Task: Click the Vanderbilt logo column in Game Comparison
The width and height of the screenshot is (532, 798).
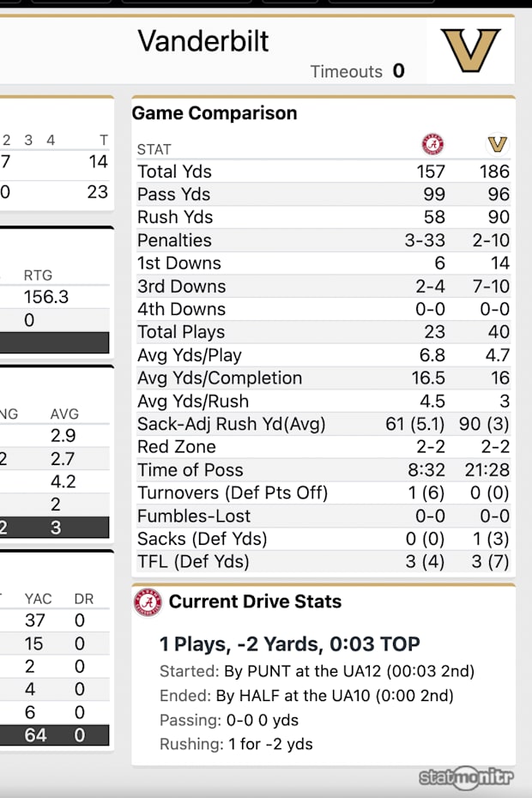Action: (497, 144)
